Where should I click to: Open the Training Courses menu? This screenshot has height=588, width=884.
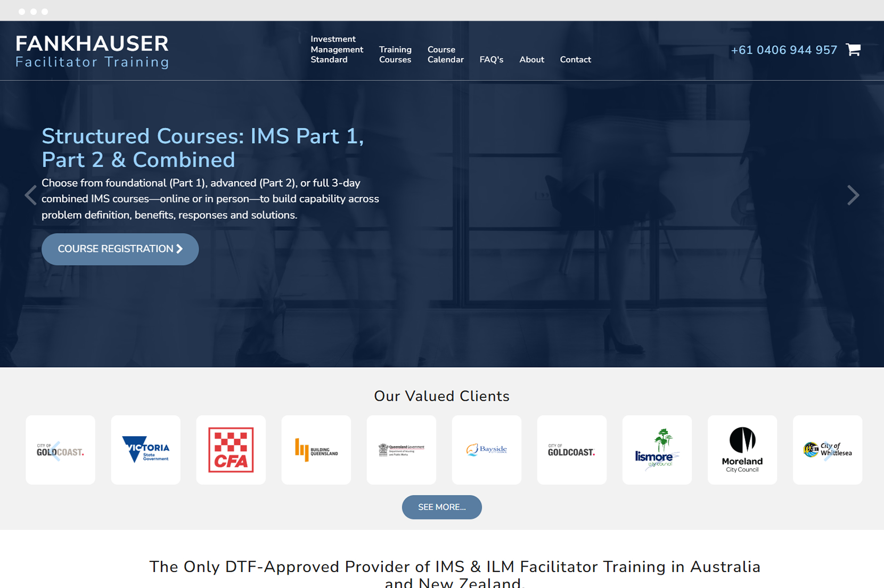point(395,54)
